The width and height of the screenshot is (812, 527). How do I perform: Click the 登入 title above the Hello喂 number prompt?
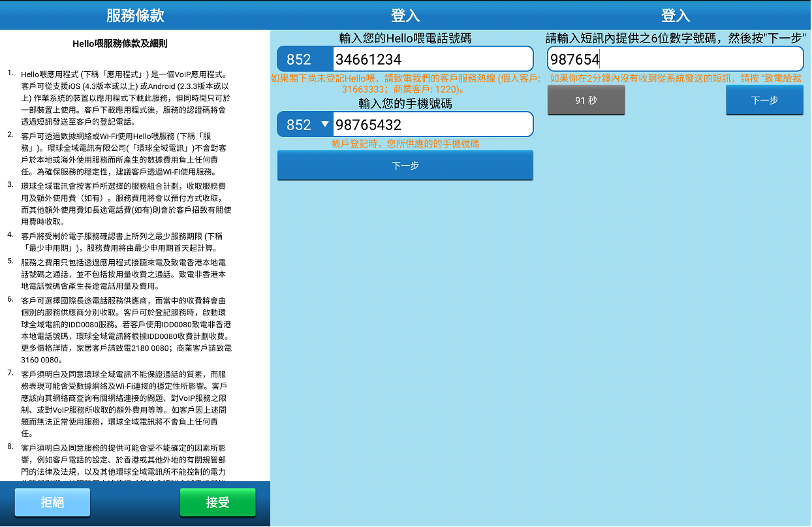point(405,16)
